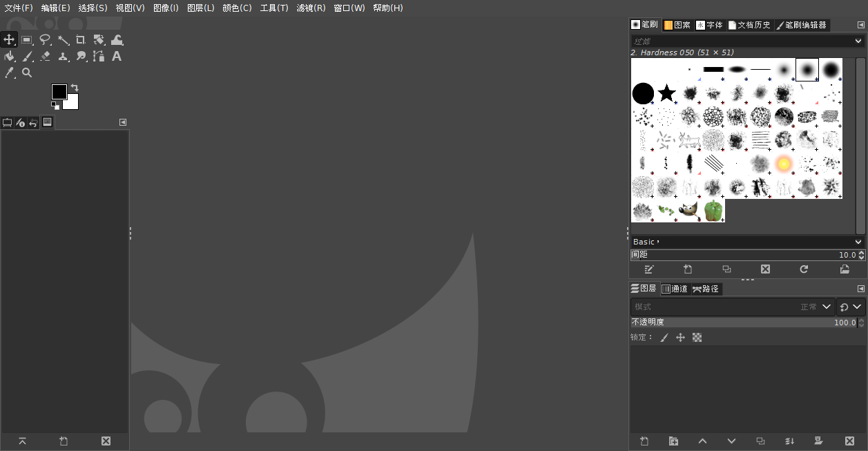Activate the Zoom magnifier tool
The height and width of the screenshot is (451, 868).
point(27,73)
